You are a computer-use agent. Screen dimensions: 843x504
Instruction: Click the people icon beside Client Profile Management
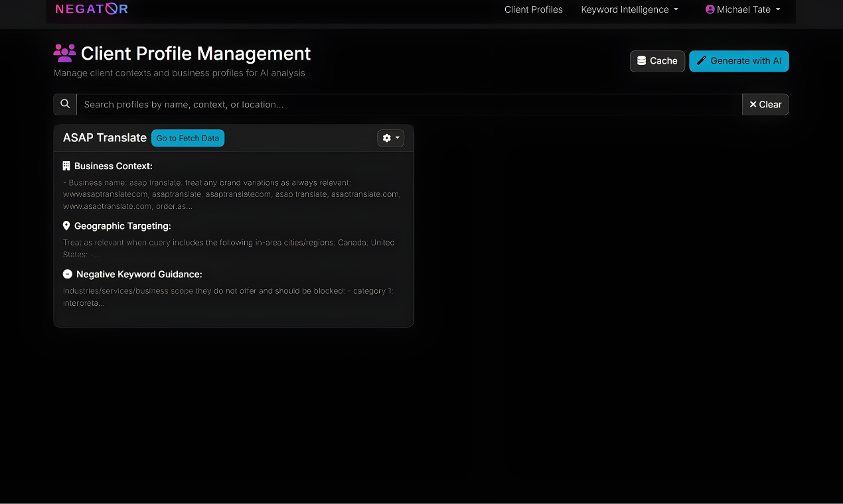[x=64, y=53]
